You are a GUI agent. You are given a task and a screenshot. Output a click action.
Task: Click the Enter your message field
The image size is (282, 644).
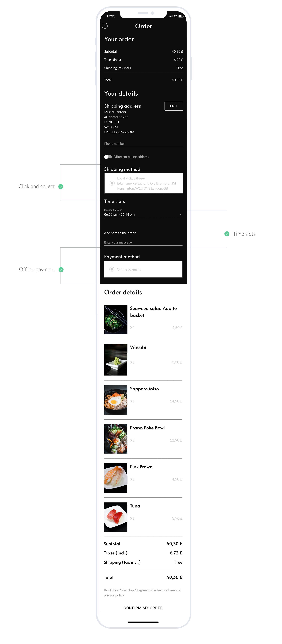pyautogui.click(x=143, y=242)
